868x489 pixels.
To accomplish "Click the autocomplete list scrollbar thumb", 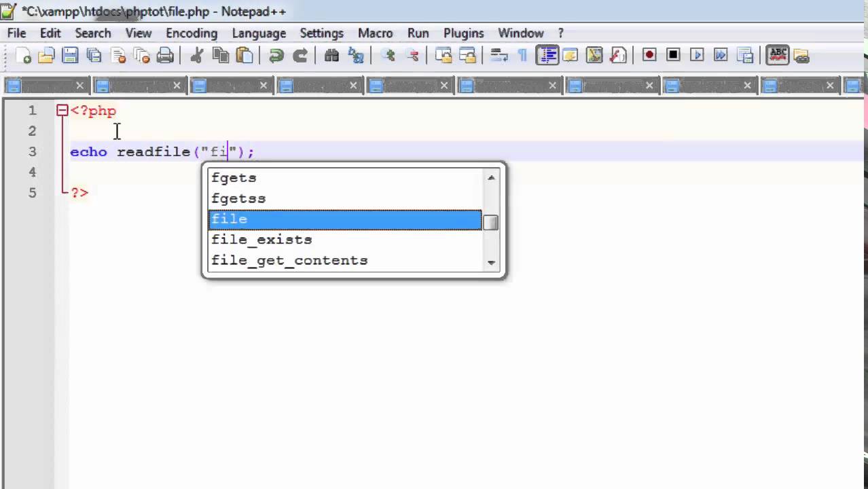I will (x=491, y=222).
